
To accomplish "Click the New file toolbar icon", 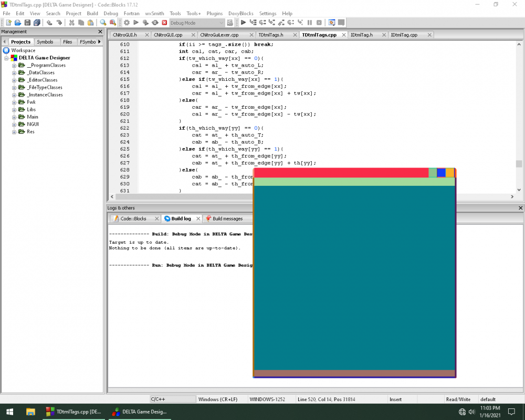I will 8,23.
